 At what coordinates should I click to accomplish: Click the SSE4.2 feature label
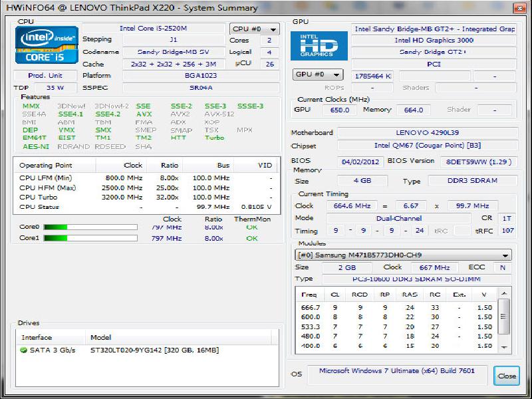point(108,114)
